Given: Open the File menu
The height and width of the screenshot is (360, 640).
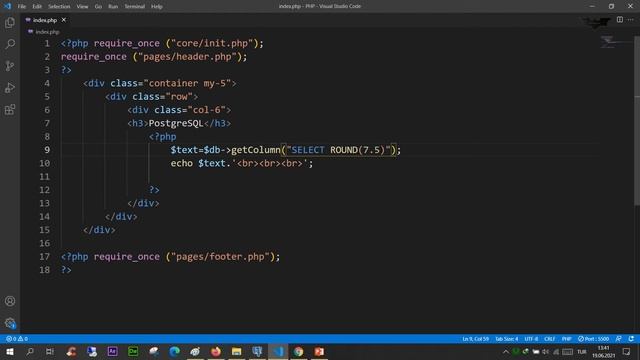Looking at the screenshot, I should tap(22, 6).
